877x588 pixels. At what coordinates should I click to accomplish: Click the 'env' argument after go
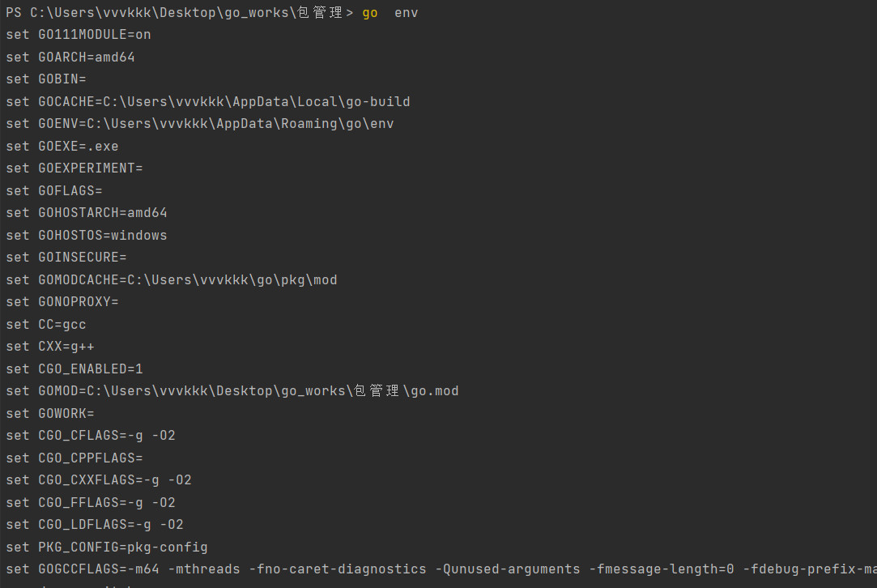coord(406,13)
